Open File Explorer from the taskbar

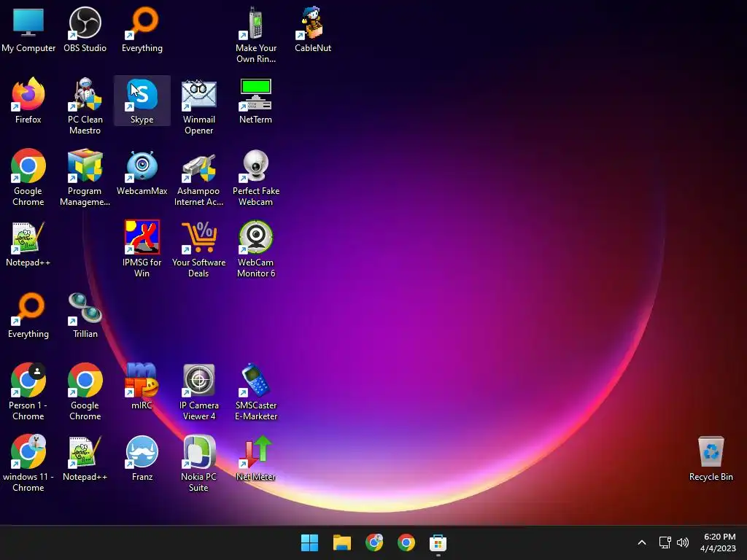tap(342, 542)
